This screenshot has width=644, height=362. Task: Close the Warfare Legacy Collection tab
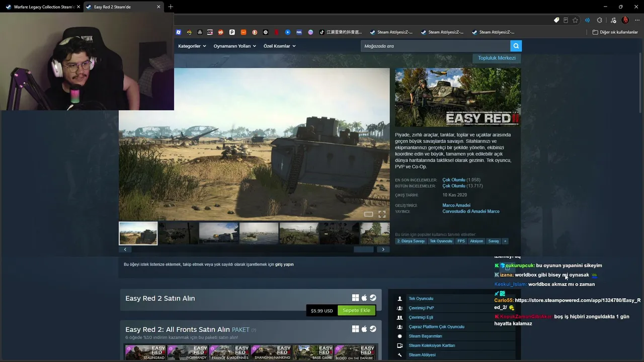[78, 7]
